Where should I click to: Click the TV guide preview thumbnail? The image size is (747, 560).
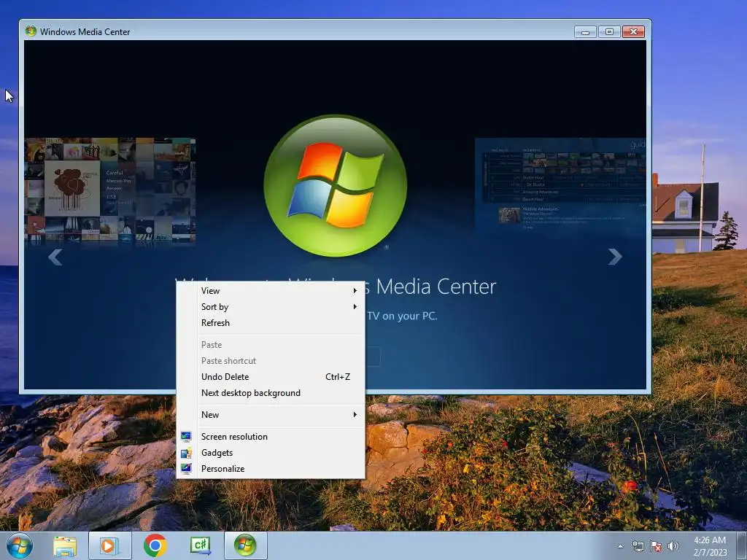[561, 186]
